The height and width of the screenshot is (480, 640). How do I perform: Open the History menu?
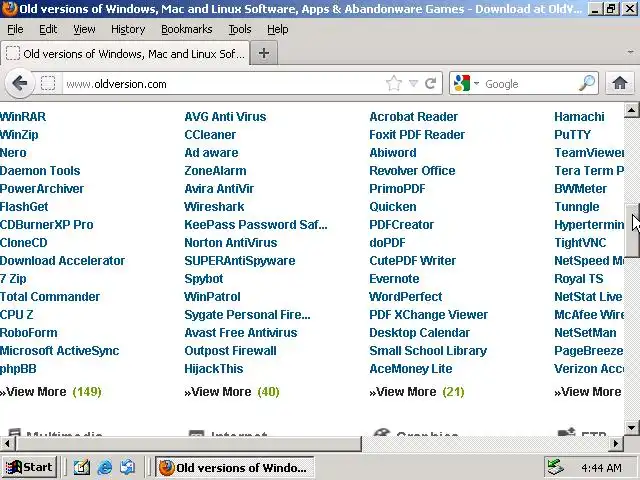pos(128,29)
